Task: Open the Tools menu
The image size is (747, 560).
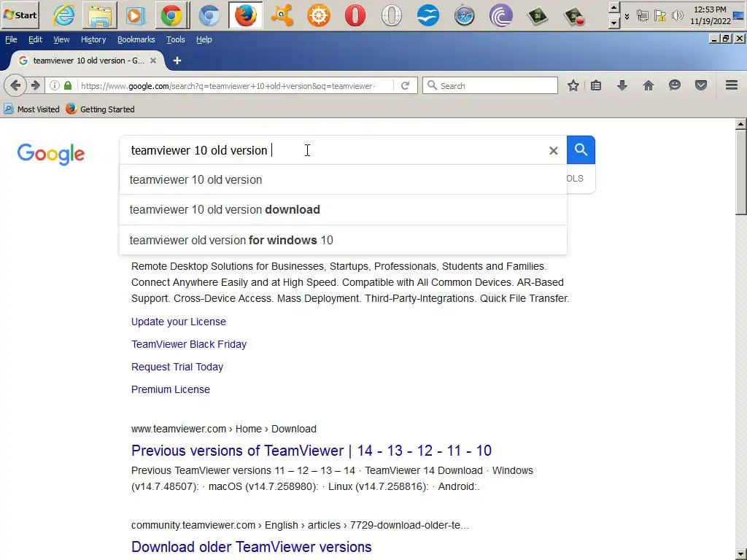Action: click(x=175, y=39)
